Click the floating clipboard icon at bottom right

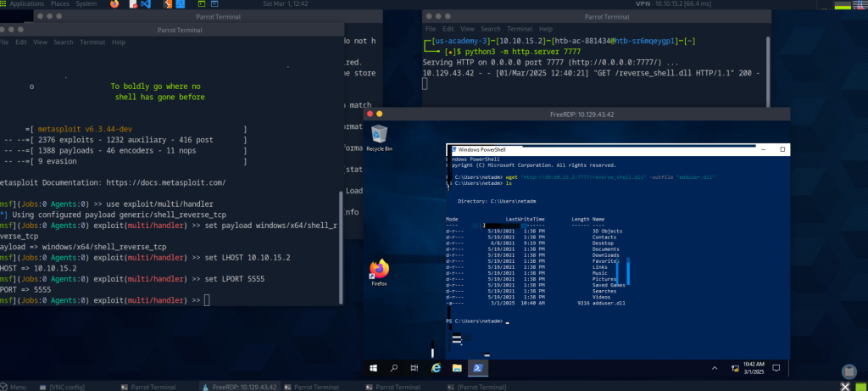coord(849,371)
